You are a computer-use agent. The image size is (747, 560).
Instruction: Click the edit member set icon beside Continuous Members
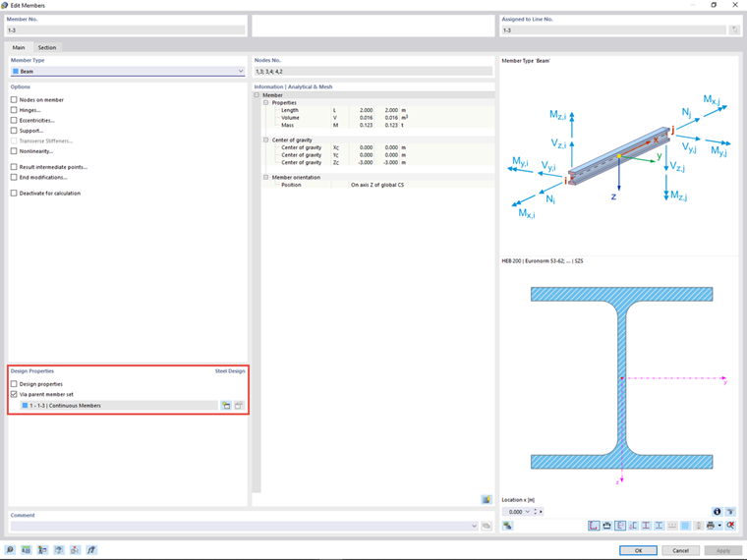(x=239, y=406)
